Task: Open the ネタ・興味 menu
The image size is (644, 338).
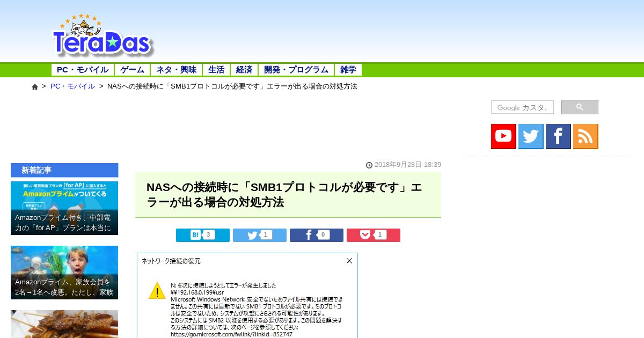Action: click(177, 70)
